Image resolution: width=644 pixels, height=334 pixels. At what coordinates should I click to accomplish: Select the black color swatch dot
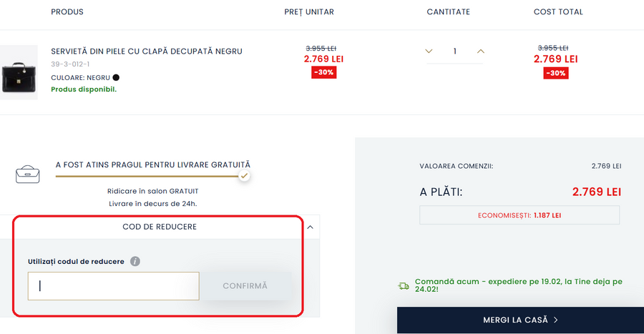116,77
